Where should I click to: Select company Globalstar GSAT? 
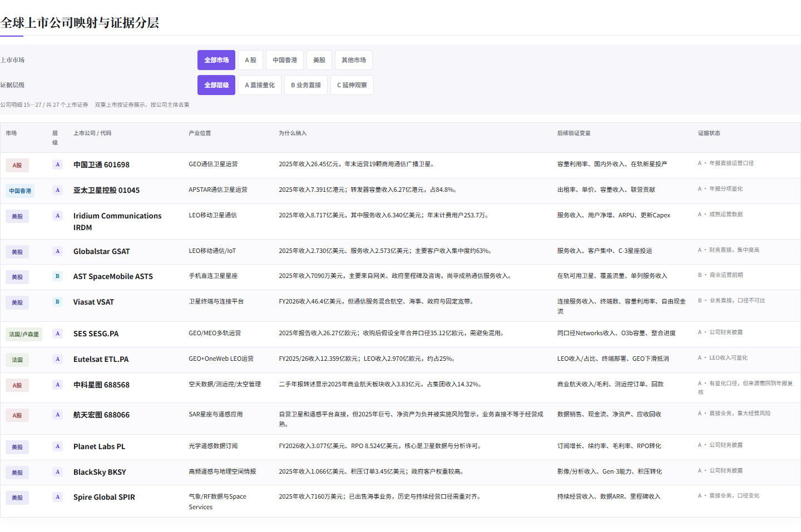point(101,252)
